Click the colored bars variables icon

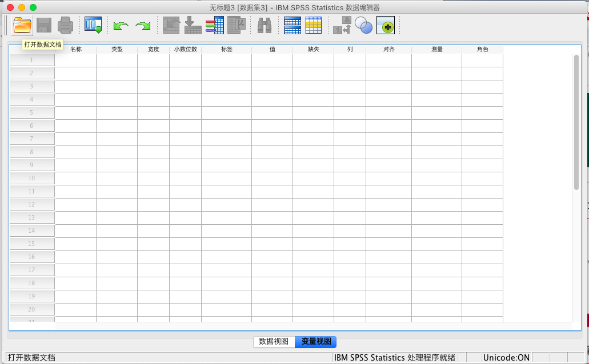coord(214,26)
